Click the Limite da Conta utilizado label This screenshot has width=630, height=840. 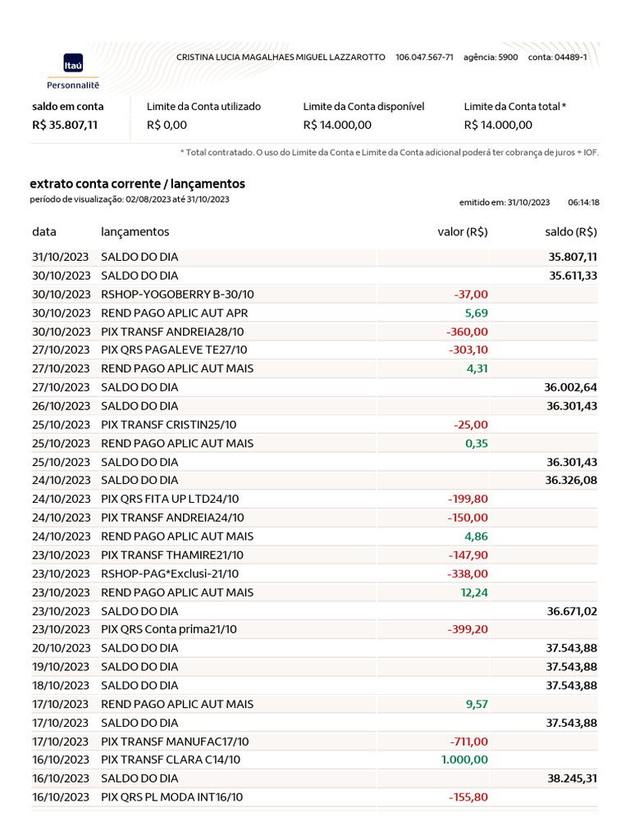point(203,107)
